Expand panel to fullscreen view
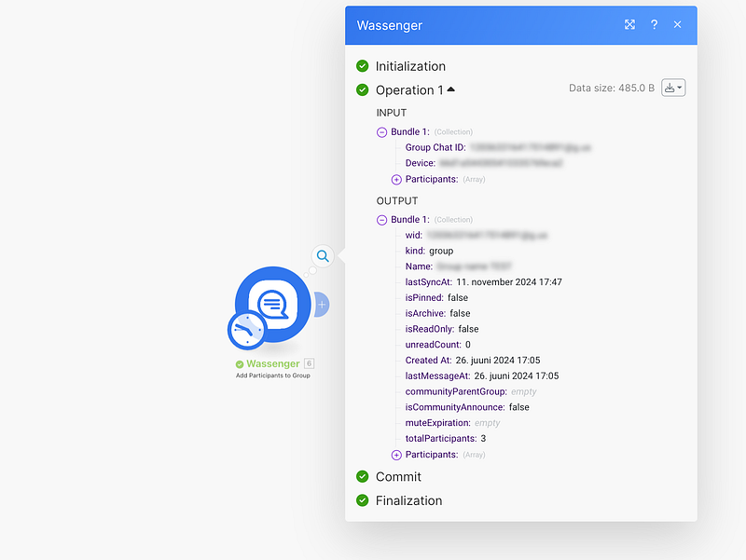 (x=630, y=25)
